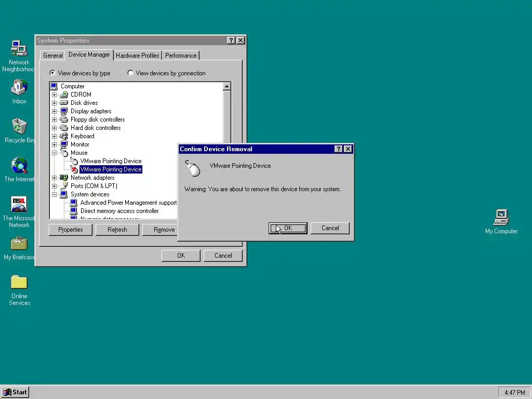Click the Advanced Power Management support icon
This screenshot has width=532, height=399.
point(74,203)
